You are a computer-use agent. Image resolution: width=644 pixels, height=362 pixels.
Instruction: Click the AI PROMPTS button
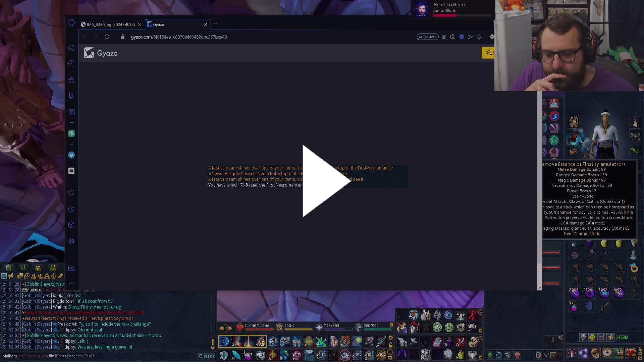click(427, 37)
